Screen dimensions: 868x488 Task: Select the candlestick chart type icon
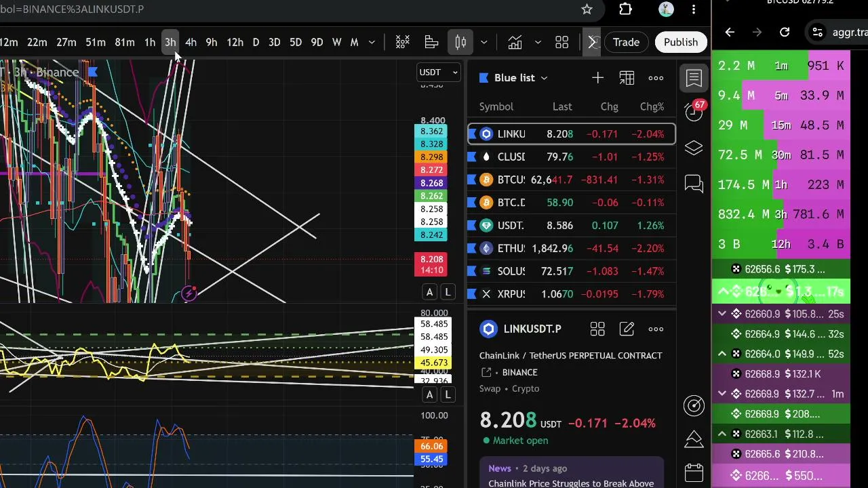coord(460,43)
